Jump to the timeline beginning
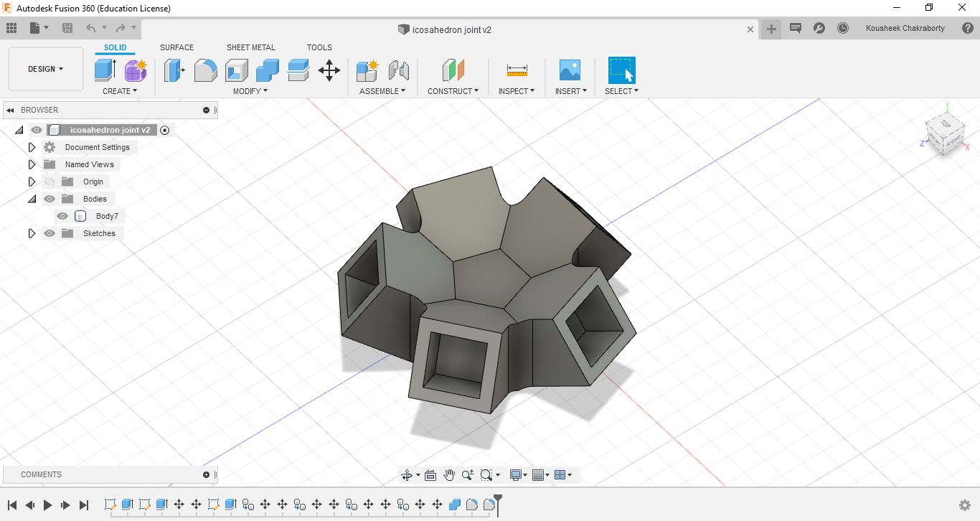This screenshot has height=521, width=980. coord(12,505)
